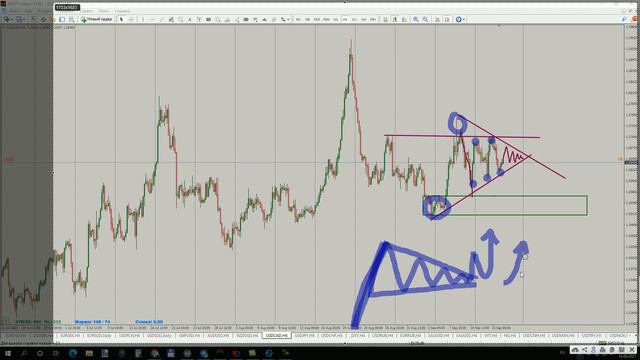Screen dimensions: 640x360
Task: Switch to NZDUSD,H4 chart tab
Action: click(x=247, y=336)
